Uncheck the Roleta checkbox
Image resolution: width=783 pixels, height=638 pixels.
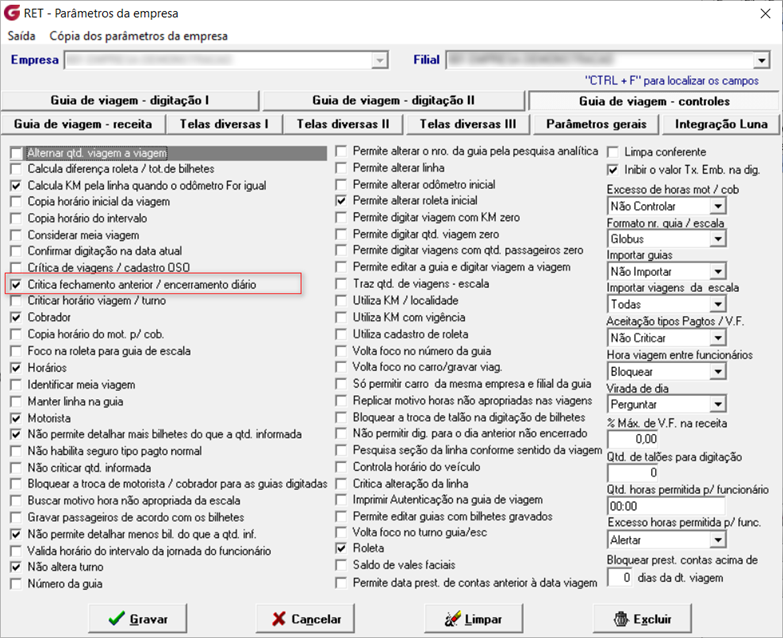pyautogui.click(x=341, y=548)
